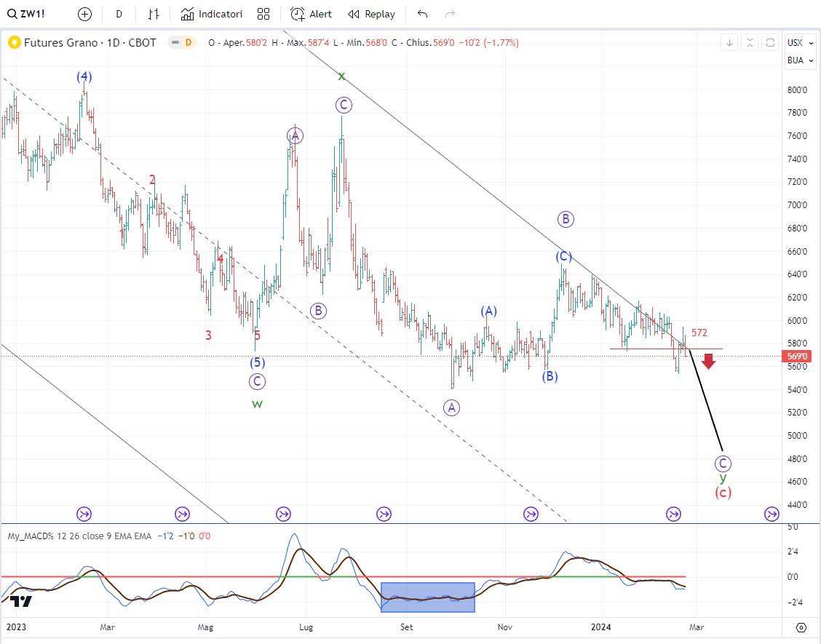Open the bar chart type selector

[x=154, y=14]
